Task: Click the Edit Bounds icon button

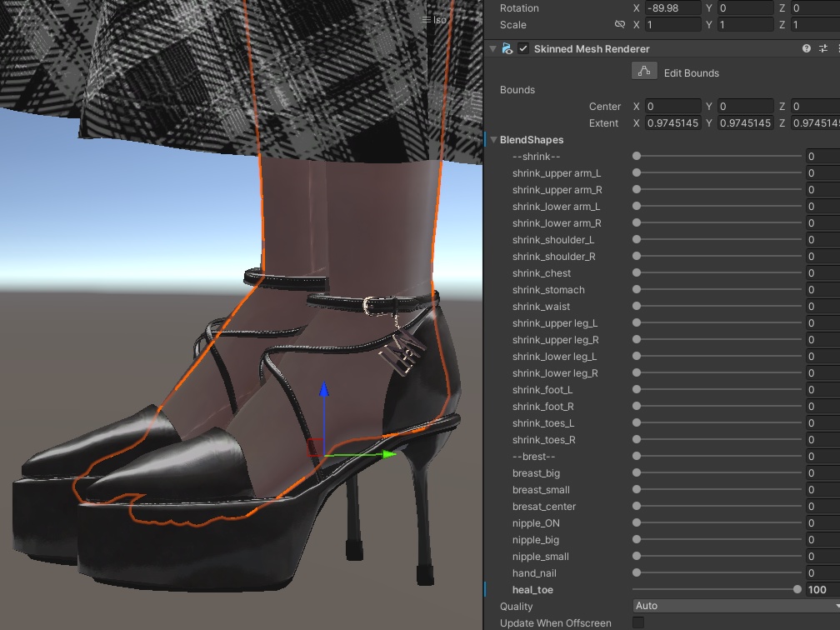Action: coord(644,72)
